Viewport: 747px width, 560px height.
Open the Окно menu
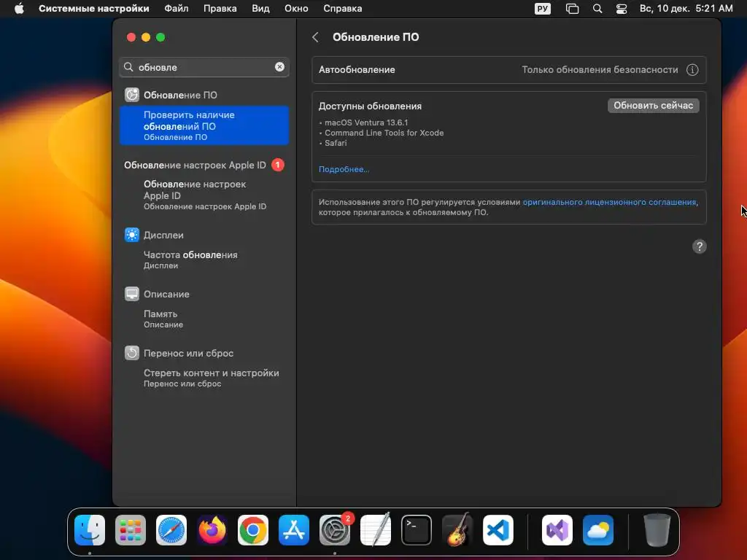(x=296, y=9)
